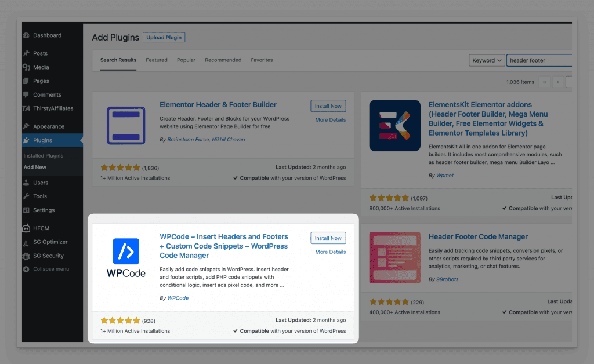Open the WPCode author link
The height and width of the screenshot is (364, 594).
(x=178, y=298)
